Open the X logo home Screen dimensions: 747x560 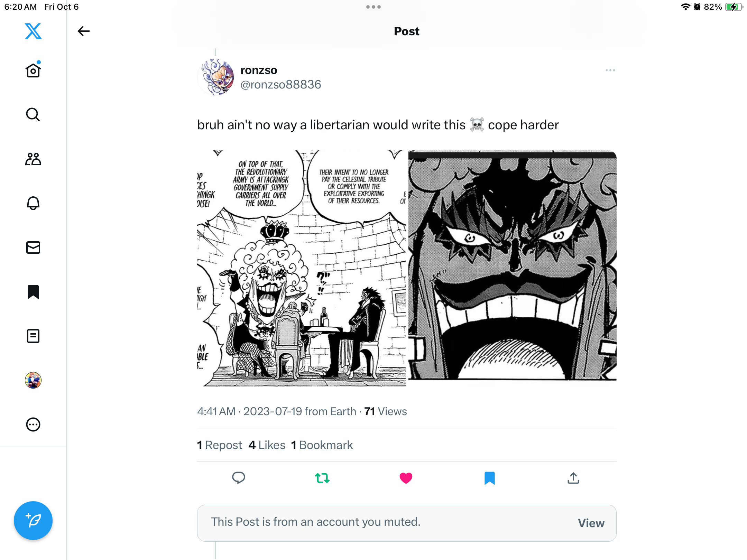[x=33, y=31]
